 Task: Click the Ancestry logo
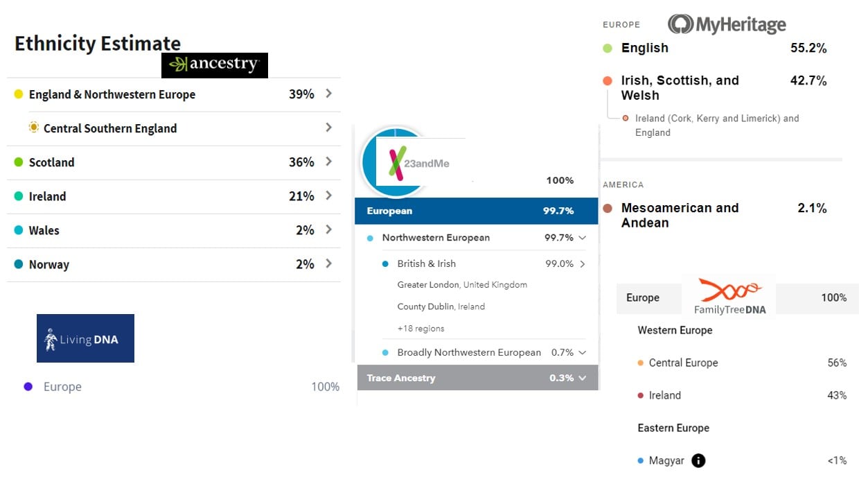pos(214,65)
